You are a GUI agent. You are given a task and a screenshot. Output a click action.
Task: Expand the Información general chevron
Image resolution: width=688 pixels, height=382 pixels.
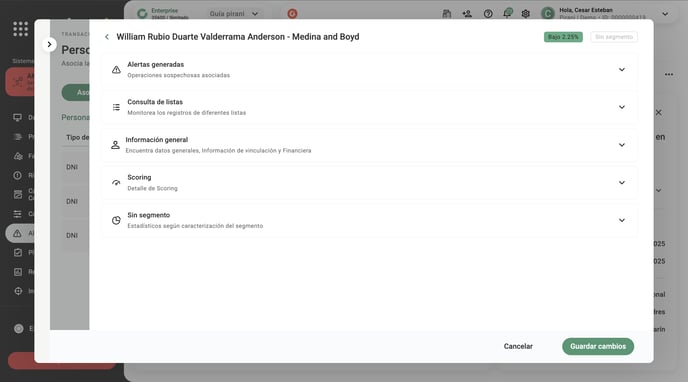[x=622, y=145]
